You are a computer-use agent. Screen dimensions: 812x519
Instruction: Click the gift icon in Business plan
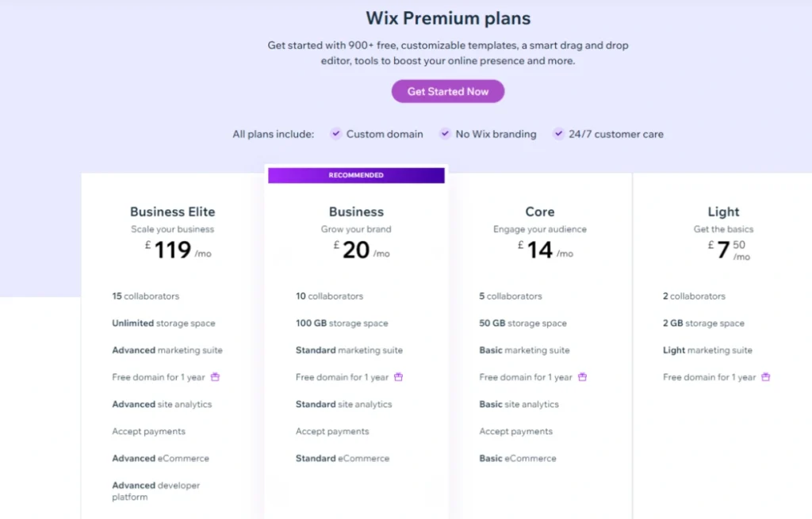coord(398,377)
